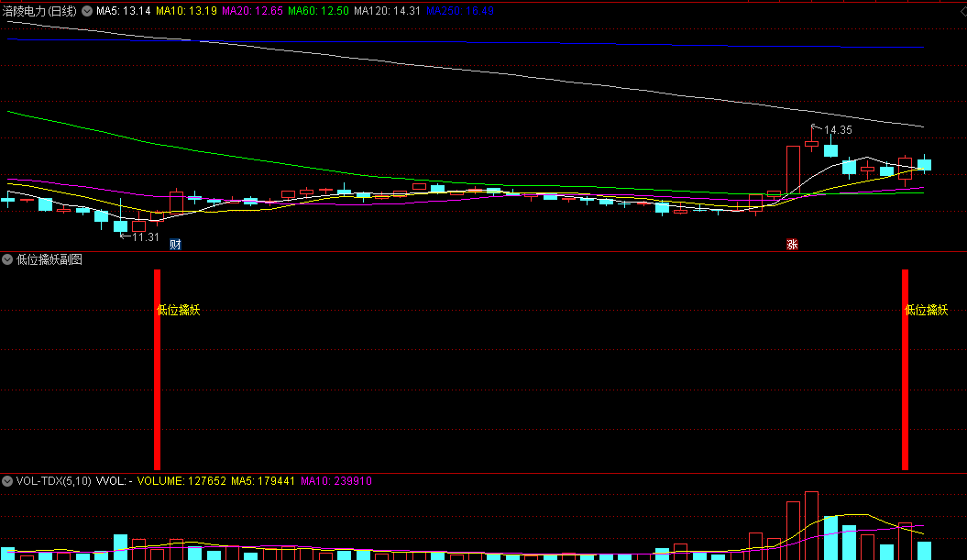Click the volume MA5: 179441 readout
Viewport: 967px width, 560px height.
(263, 481)
